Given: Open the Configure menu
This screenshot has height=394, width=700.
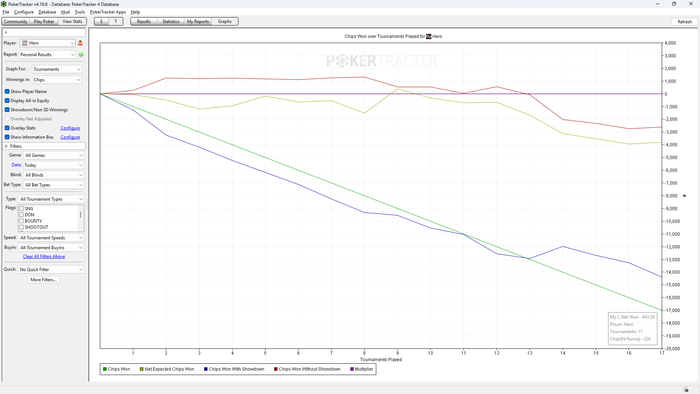Looking at the screenshot, I should click(x=24, y=12).
